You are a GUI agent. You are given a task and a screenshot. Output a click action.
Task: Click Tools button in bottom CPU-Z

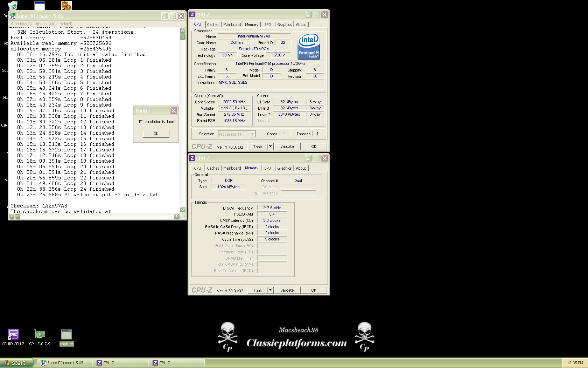pyautogui.click(x=258, y=290)
